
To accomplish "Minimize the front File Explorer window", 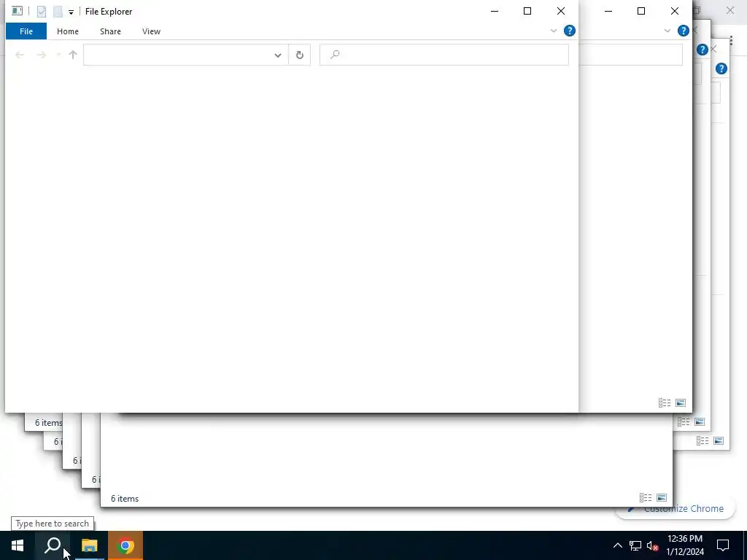I will tap(495, 11).
